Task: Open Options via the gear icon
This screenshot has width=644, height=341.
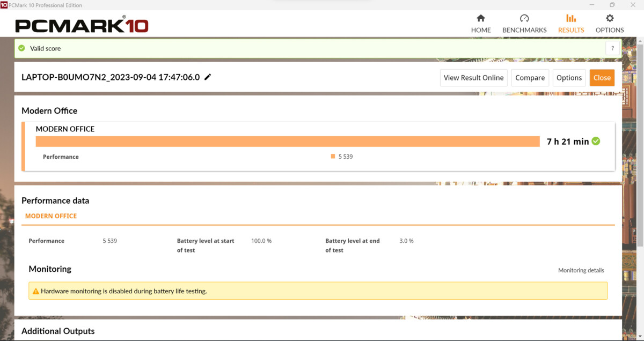Action: (610, 18)
